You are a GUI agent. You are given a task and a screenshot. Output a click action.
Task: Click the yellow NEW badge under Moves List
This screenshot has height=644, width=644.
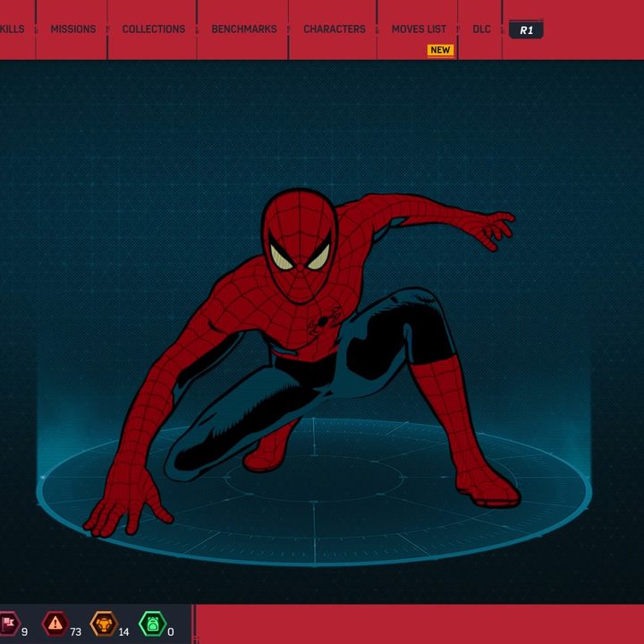[x=440, y=50]
